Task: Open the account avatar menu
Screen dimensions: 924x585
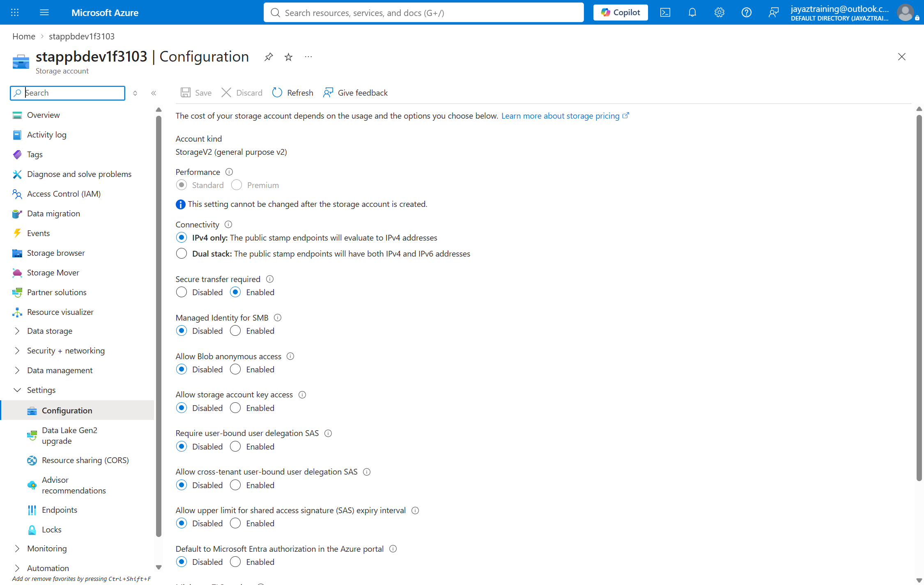Action: click(x=905, y=12)
